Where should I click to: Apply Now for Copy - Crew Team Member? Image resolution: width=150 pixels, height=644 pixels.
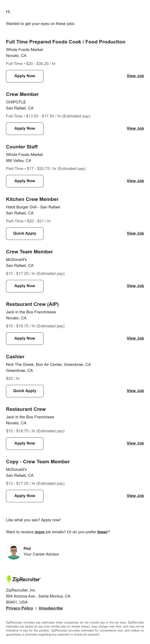25,496
